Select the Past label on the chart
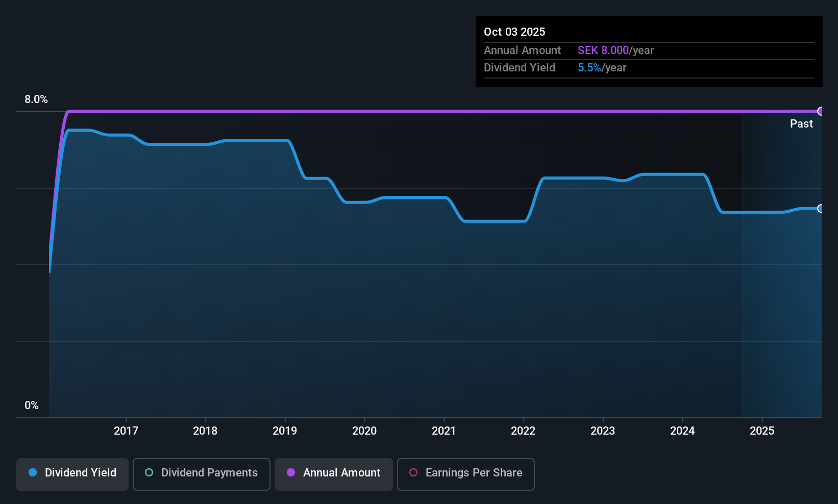 pos(801,123)
